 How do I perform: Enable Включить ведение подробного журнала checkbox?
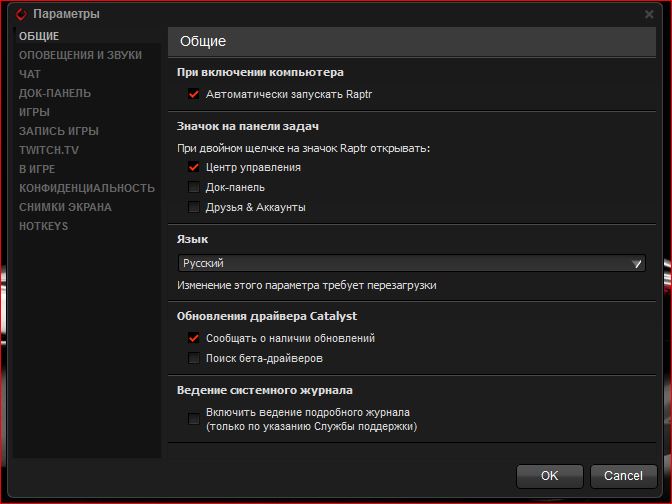(x=194, y=419)
